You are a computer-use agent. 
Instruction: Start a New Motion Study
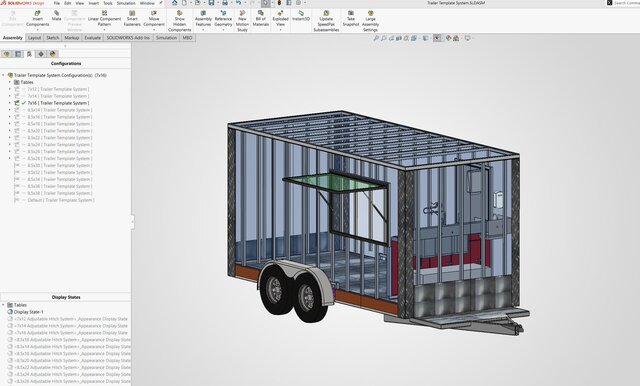[x=242, y=21]
